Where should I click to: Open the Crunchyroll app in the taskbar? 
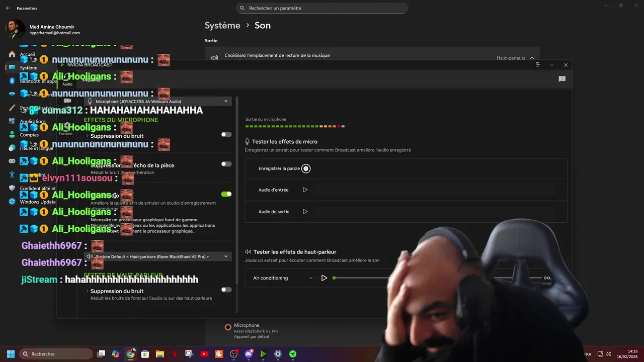pyautogui.click(x=219, y=354)
